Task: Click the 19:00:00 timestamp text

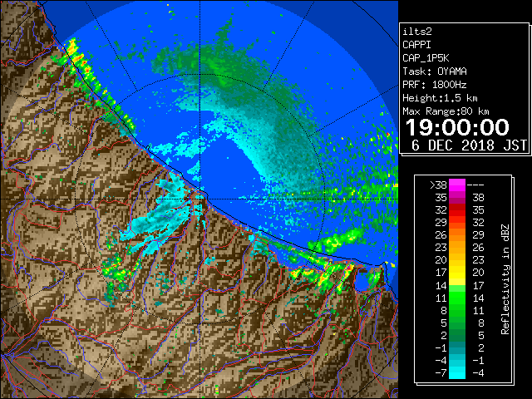Action: click(x=457, y=127)
